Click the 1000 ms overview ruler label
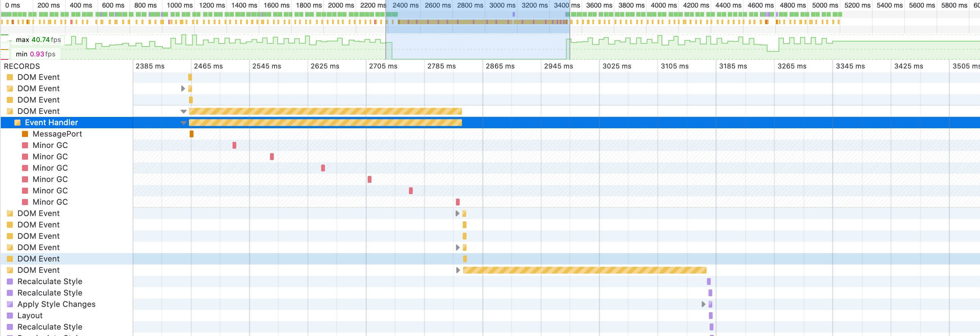 (x=179, y=5)
